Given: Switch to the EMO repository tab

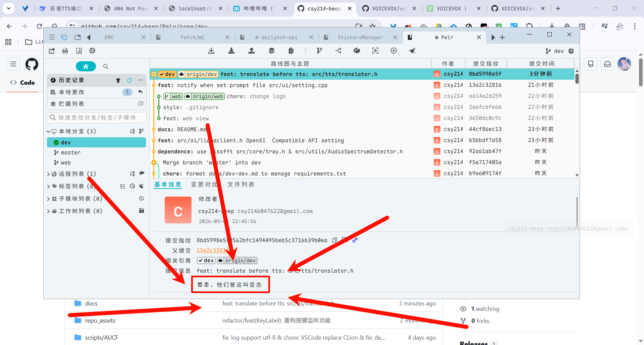Looking at the screenshot, I should point(109,38).
